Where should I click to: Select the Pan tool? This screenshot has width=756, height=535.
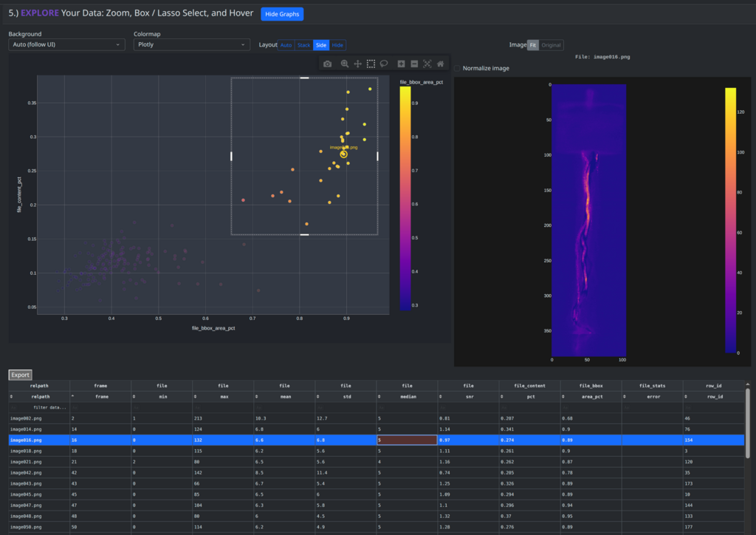click(358, 64)
